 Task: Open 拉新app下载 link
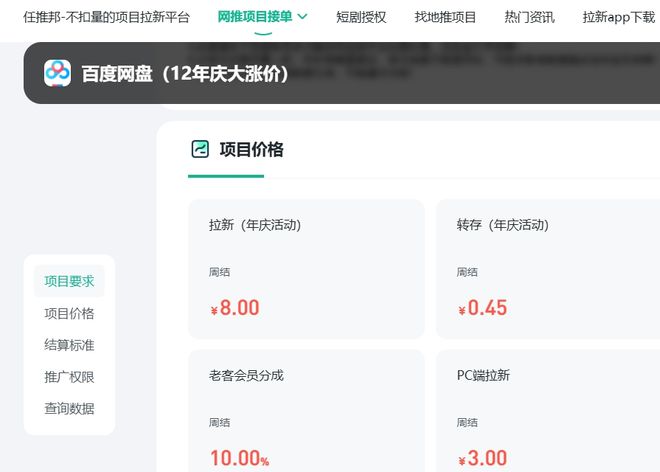(x=618, y=17)
